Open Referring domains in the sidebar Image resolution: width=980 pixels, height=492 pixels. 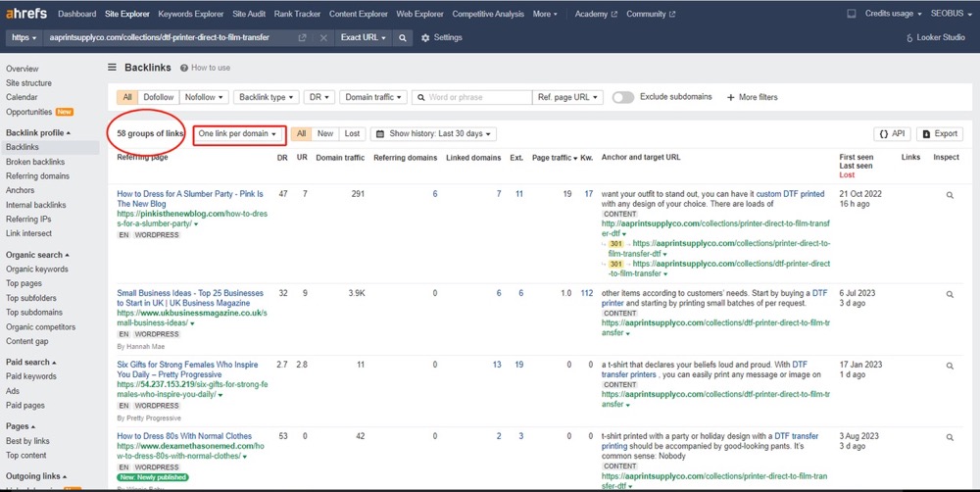pyautogui.click(x=37, y=176)
